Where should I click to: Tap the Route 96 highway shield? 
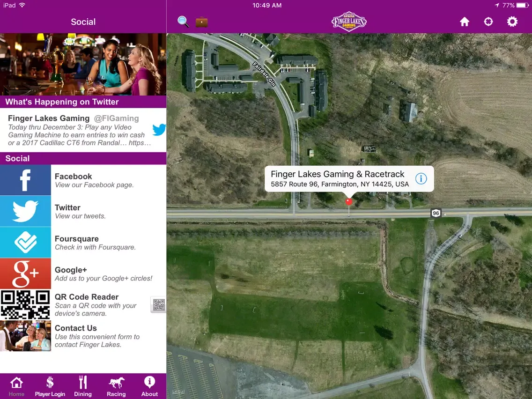[436, 213]
